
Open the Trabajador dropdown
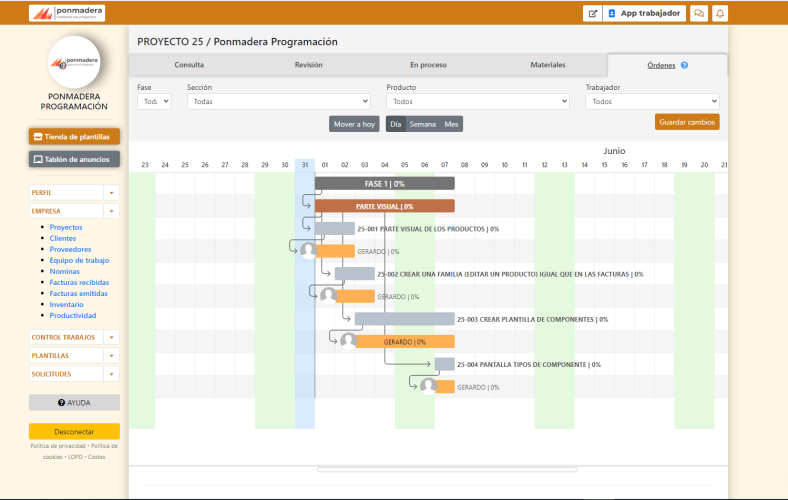click(652, 101)
